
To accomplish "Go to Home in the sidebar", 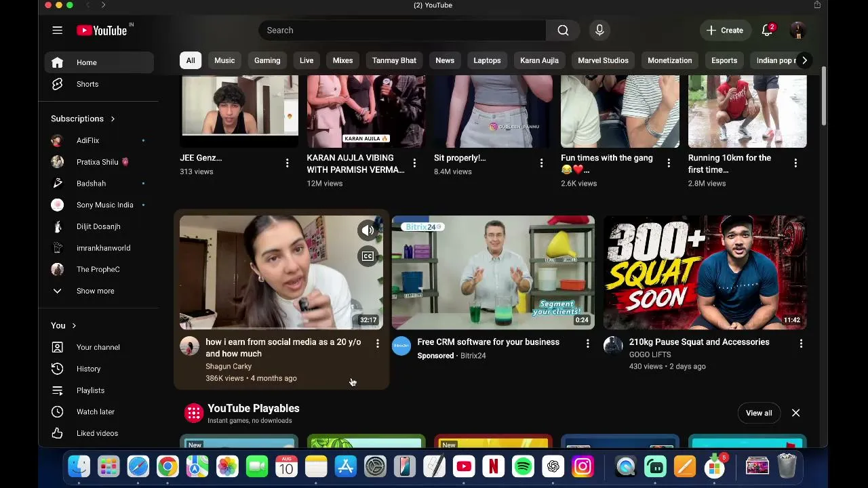I will pyautogui.click(x=99, y=62).
